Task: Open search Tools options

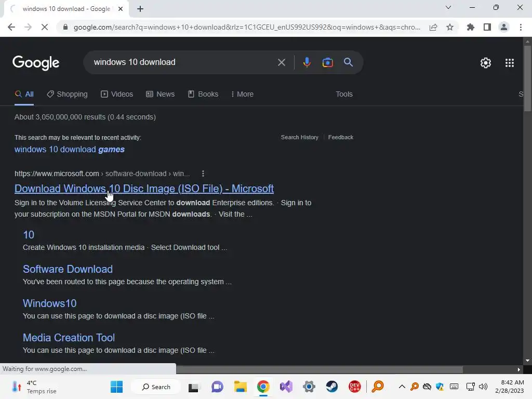Action: (x=344, y=95)
